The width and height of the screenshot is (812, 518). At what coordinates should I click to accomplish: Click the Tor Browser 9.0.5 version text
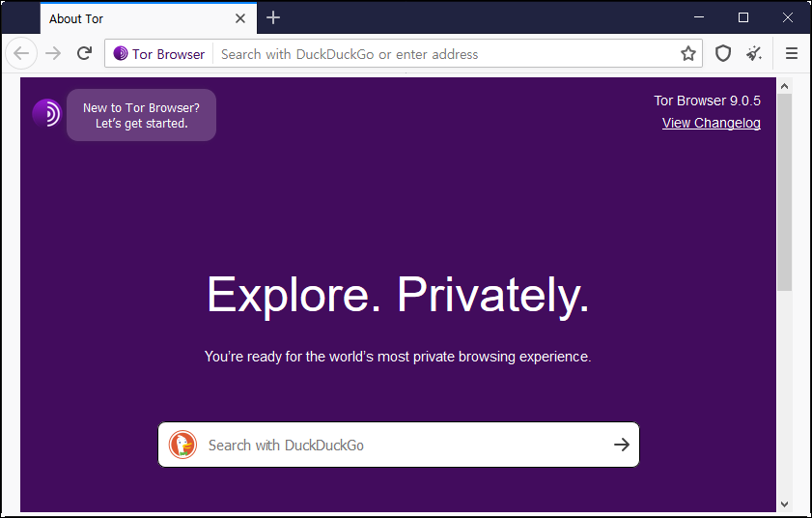pyautogui.click(x=707, y=101)
